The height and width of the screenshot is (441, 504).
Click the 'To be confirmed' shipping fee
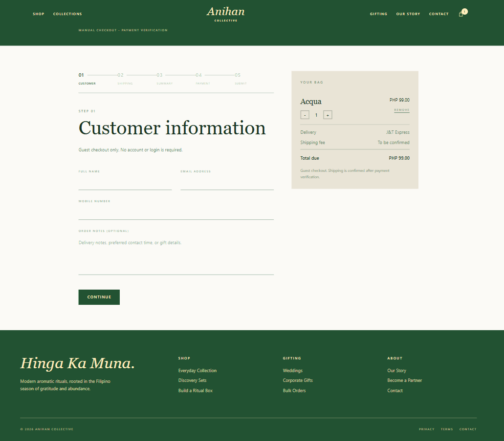(x=394, y=143)
